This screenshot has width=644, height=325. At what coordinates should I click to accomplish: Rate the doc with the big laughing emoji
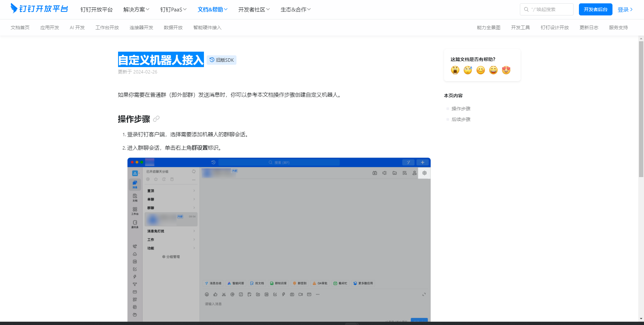point(493,70)
